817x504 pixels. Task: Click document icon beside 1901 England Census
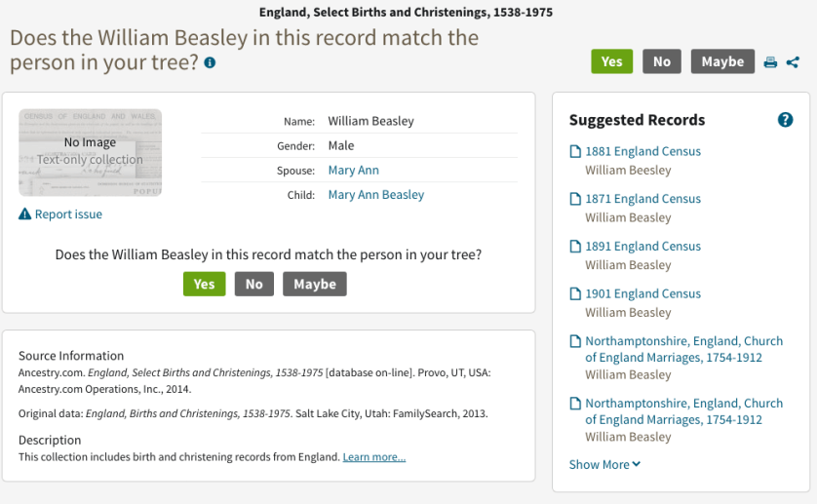pos(575,293)
